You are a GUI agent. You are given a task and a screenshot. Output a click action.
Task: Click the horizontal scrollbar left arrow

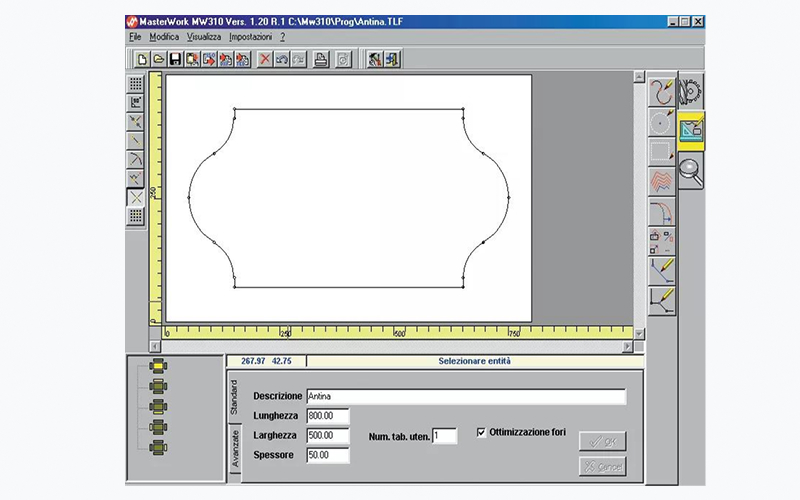(x=155, y=346)
